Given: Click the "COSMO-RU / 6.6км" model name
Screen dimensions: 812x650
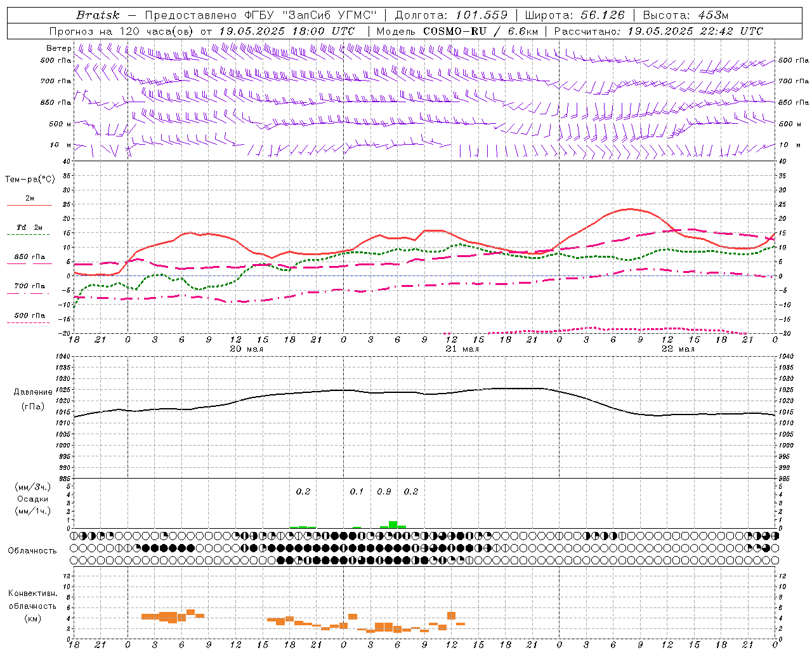Looking at the screenshot, I should [480, 31].
